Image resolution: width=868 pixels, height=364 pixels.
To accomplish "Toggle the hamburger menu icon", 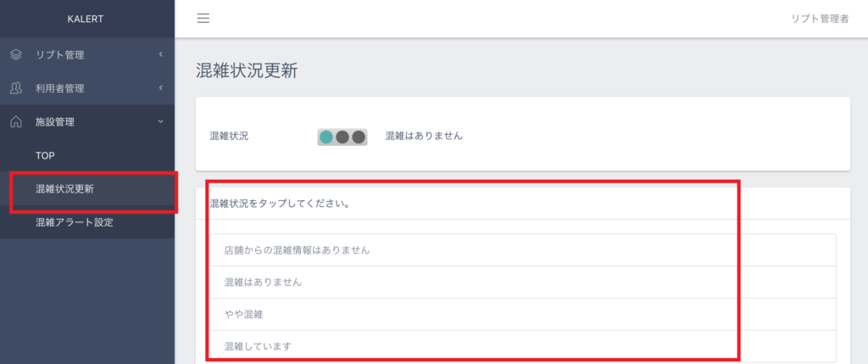I will tap(203, 19).
